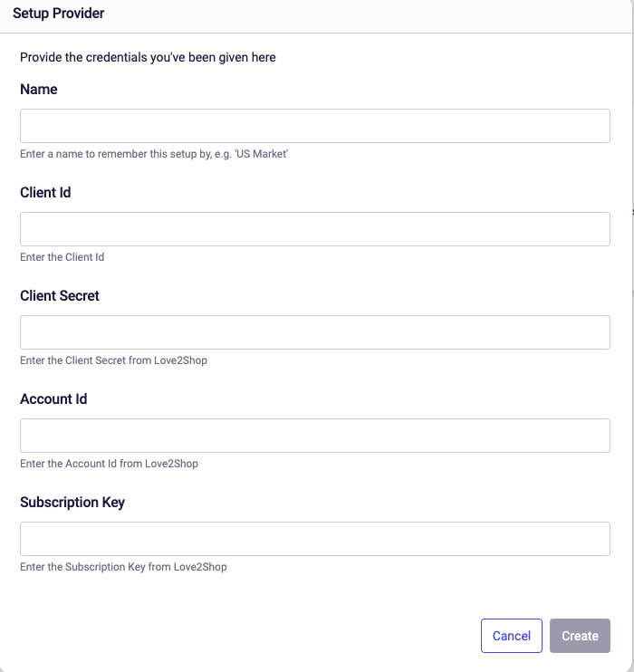
Task: Click the Name input field
Action: (315, 126)
